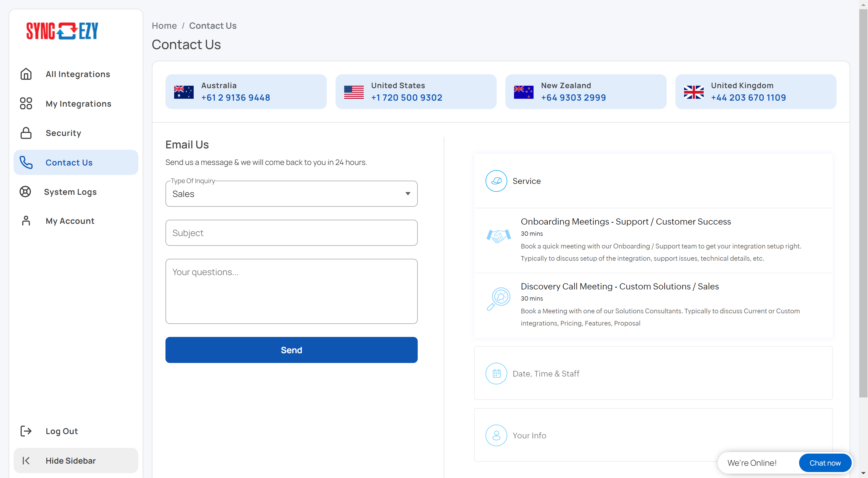Click Log Out in the sidebar
Screen dimensions: 868x478
click(76, 431)
